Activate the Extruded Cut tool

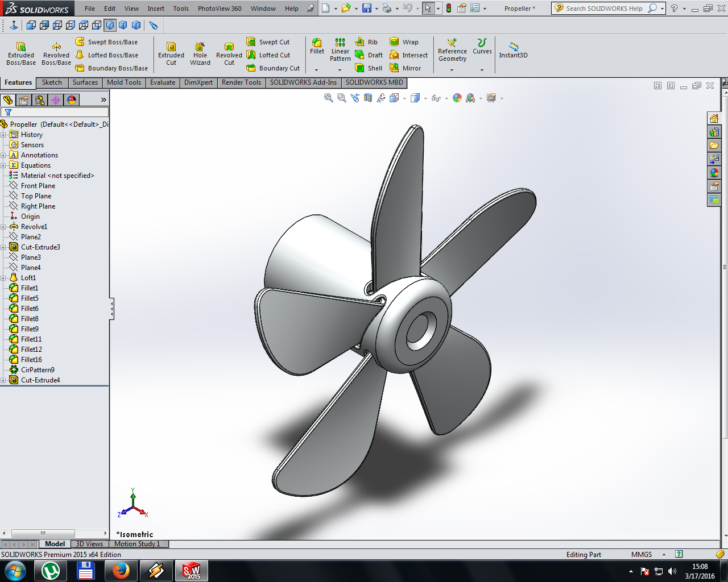[171, 54]
